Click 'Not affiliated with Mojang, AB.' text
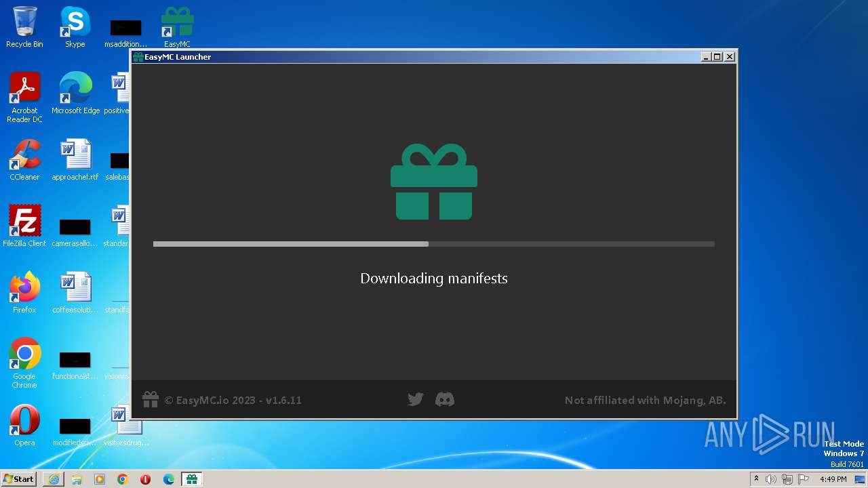This screenshot has height=488, width=868. pos(646,400)
